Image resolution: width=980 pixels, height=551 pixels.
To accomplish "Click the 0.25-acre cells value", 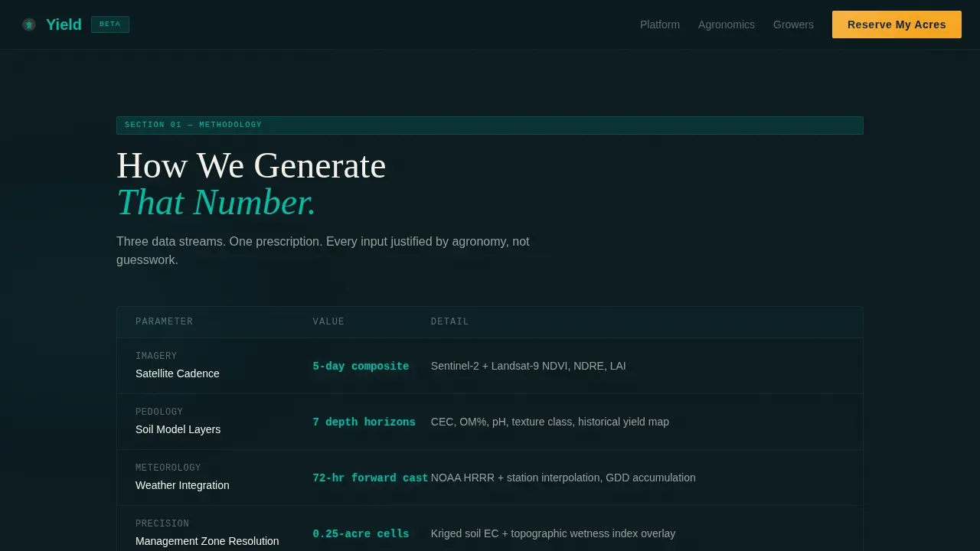I will [361, 534].
